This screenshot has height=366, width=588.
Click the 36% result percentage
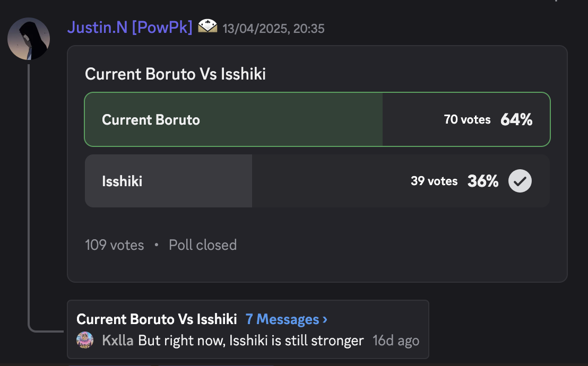[x=482, y=181]
